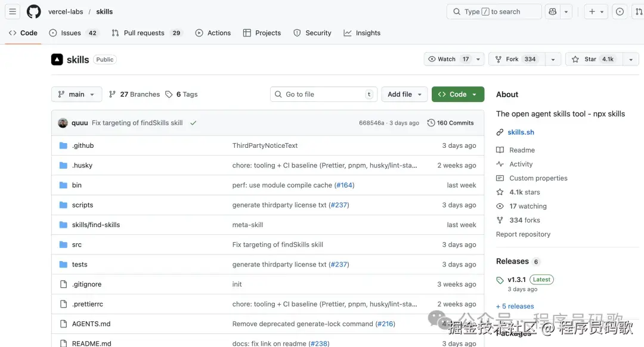
Task: Expand the Fork dropdown arrow
Action: 553,59
